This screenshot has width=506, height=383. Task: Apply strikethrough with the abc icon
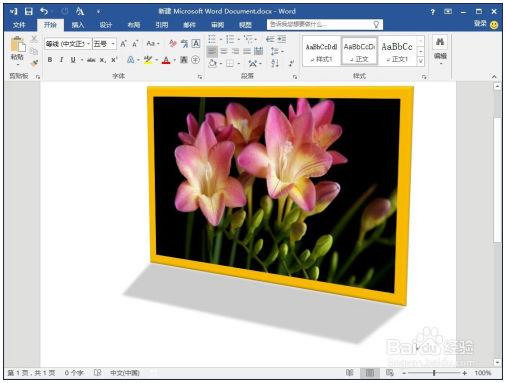point(91,60)
